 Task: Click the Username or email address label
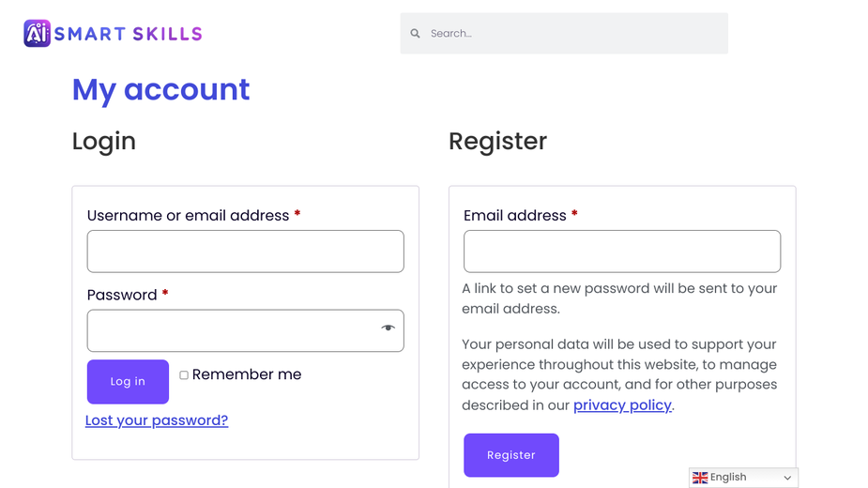[189, 216]
